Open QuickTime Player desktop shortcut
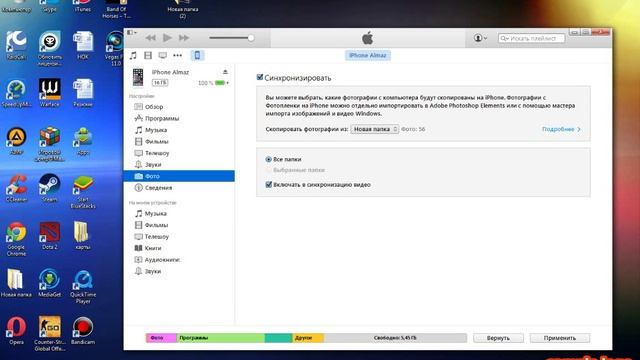This screenshot has width=640, height=360. pos(83,287)
